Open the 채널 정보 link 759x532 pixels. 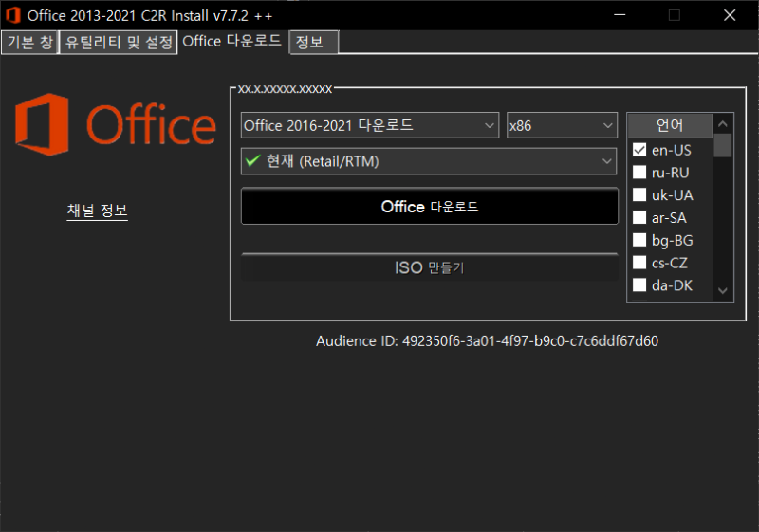click(x=98, y=211)
